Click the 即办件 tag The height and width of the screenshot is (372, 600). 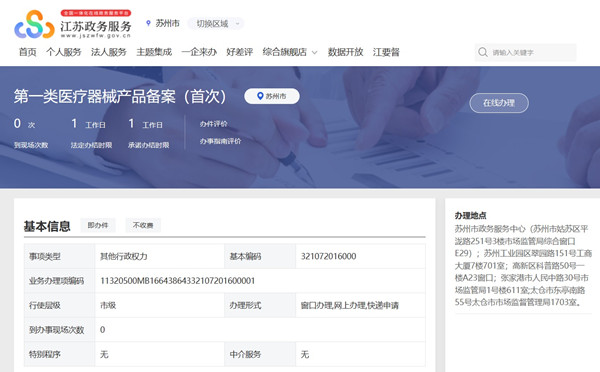[98, 225]
